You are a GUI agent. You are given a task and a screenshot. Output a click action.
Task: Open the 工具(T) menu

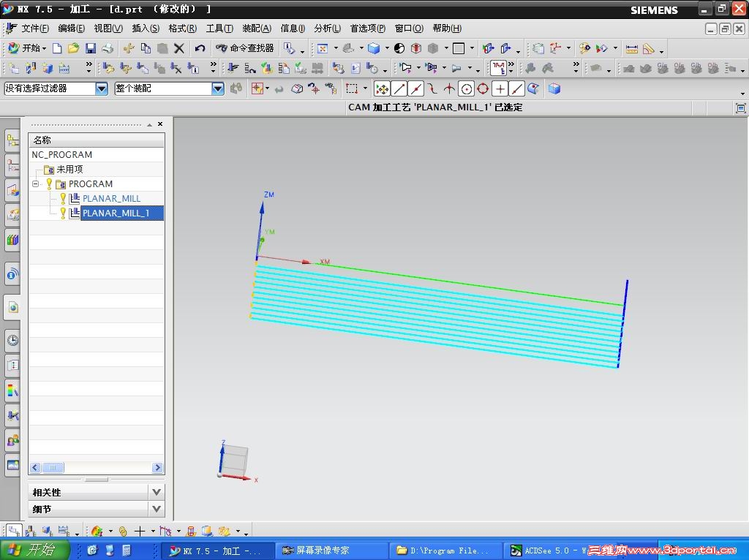(219, 29)
